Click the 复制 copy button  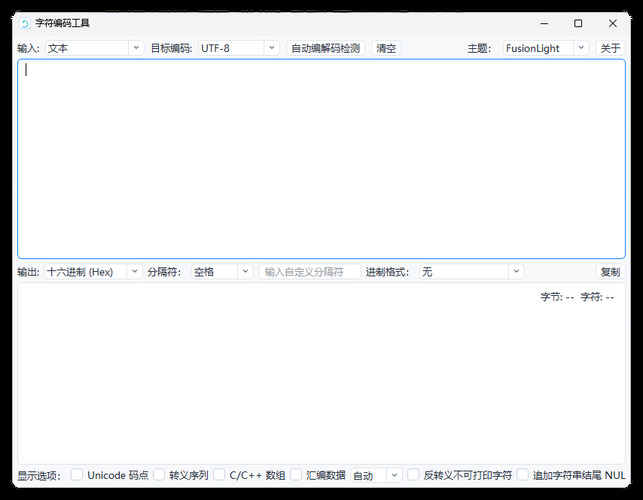tap(610, 271)
